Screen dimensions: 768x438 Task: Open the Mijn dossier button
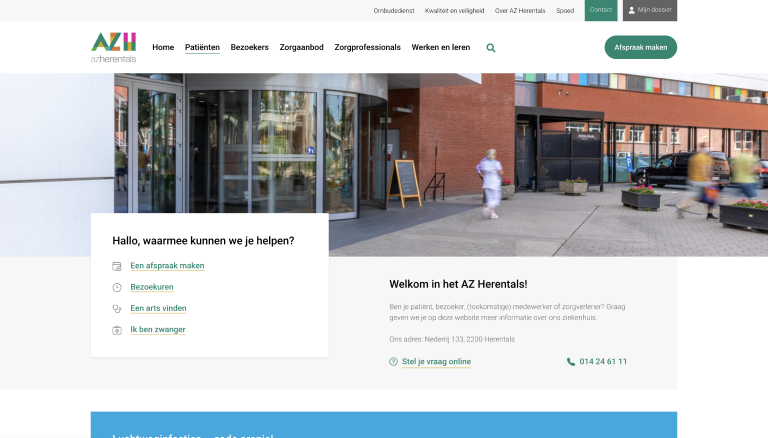point(650,10)
